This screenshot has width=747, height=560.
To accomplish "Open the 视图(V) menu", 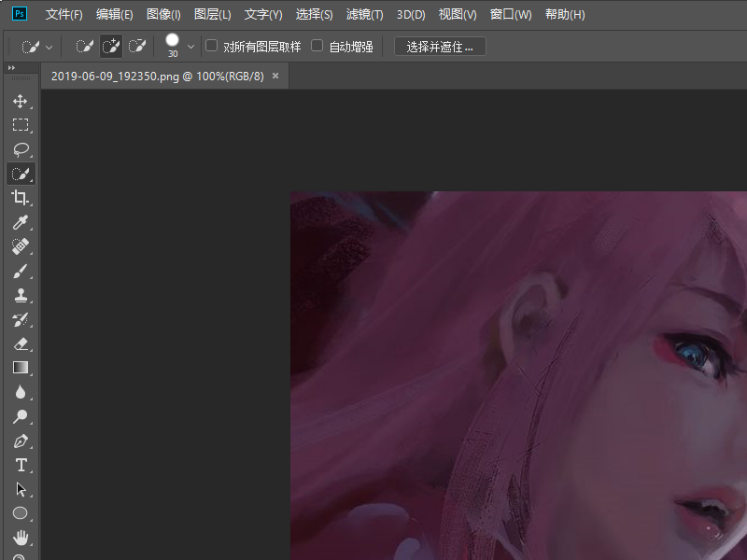I will 458,14.
